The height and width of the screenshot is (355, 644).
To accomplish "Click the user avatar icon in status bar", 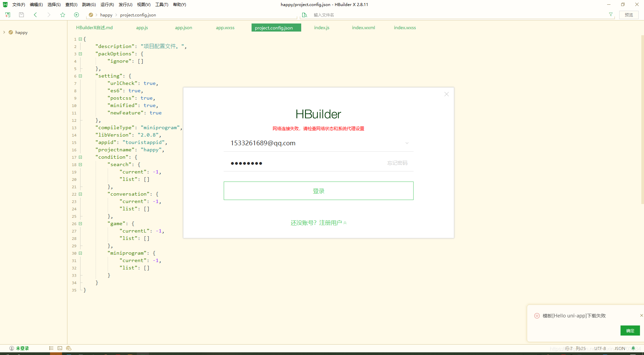I will 12,348.
